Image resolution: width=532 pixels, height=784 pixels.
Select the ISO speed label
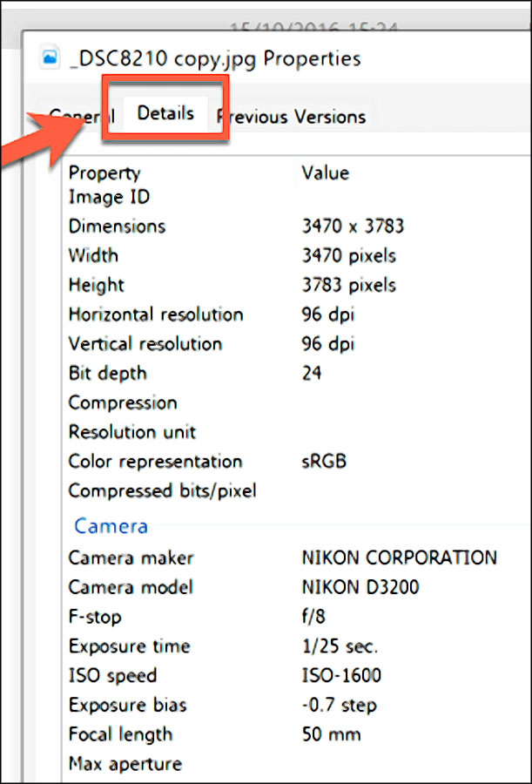[112, 676]
